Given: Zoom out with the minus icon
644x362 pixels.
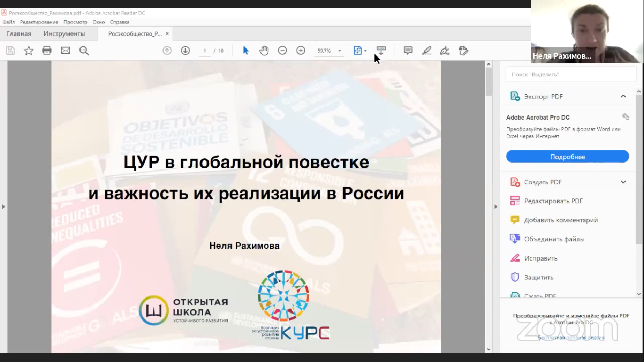Looking at the screenshot, I should point(282,50).
